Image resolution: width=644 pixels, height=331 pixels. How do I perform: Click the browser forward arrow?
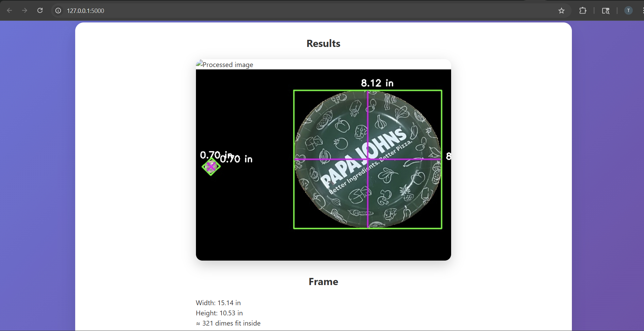(24, 11)
